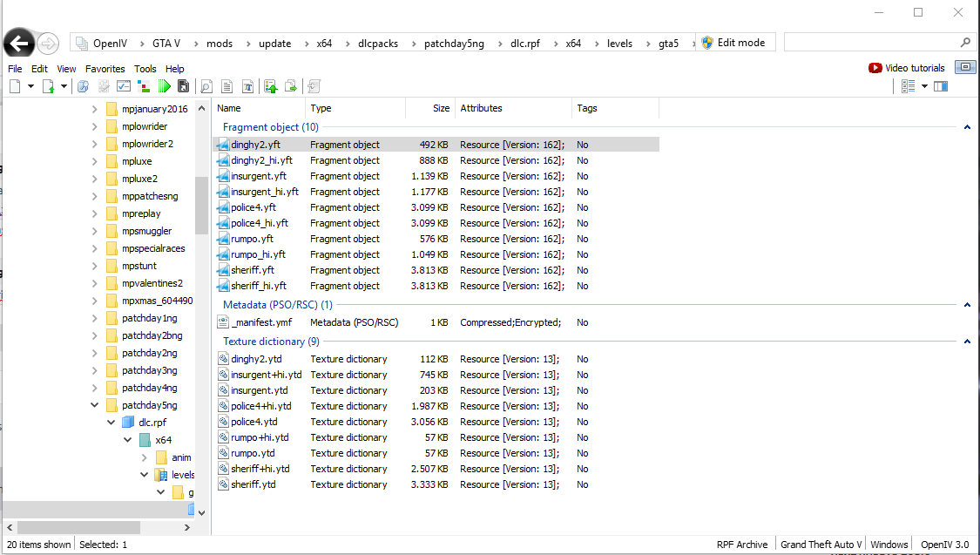The image size is (980, 555).
Task: Click the red YouTube play icon
Action: click(875, 68)
